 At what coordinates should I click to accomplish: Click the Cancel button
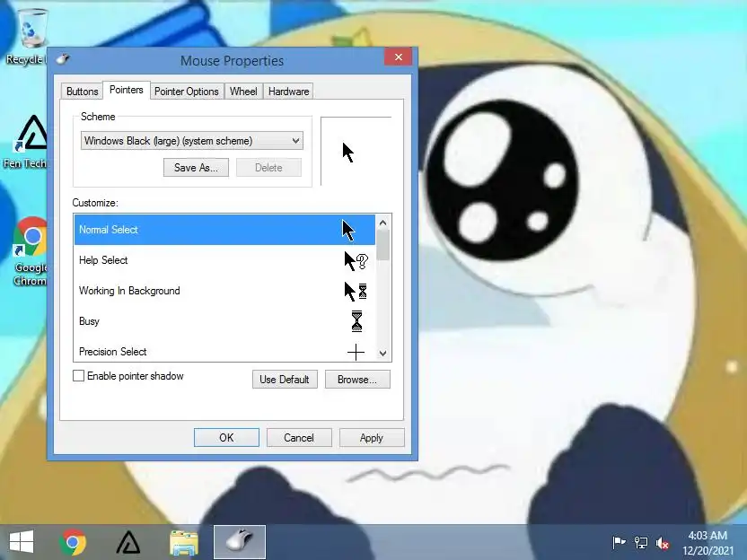(x=299, y=438)
